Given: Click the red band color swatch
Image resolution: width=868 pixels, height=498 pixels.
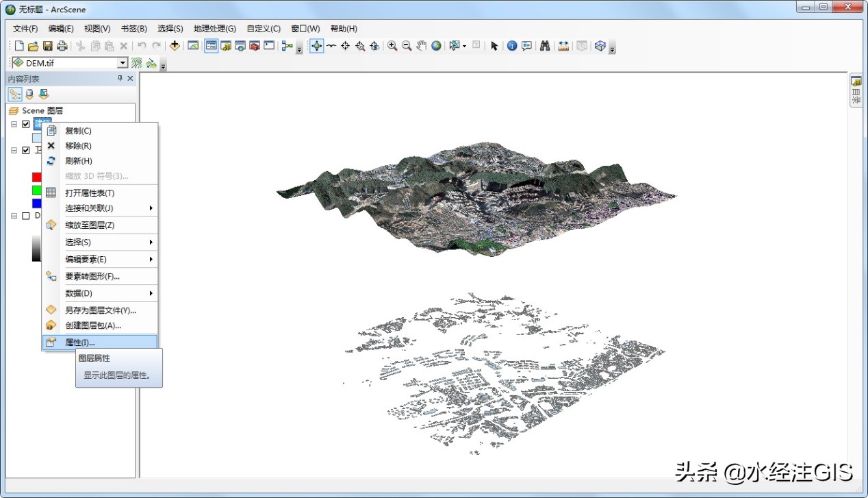Looking at the screenshot, I should (37, 177).
